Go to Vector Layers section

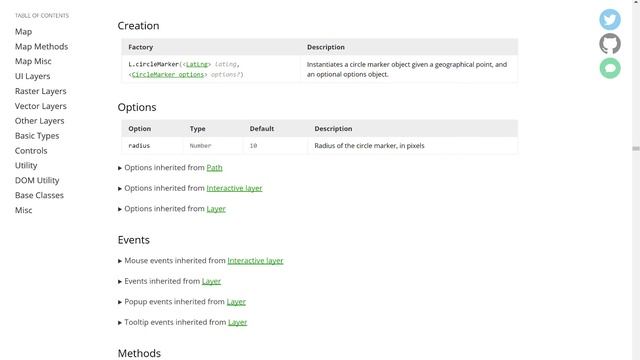click(x=40, y=106)
